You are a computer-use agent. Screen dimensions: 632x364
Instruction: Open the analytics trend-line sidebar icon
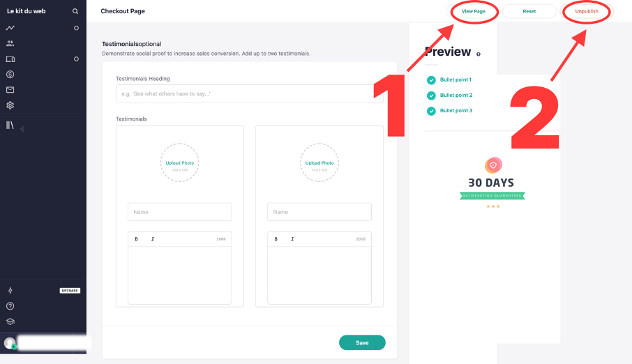pos(10,28)
